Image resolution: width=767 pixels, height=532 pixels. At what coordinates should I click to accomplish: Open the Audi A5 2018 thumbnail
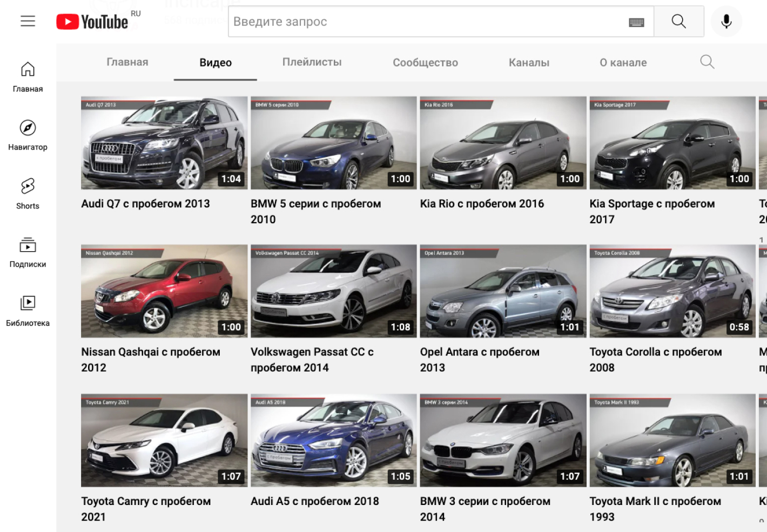click(x=334, y=441)
